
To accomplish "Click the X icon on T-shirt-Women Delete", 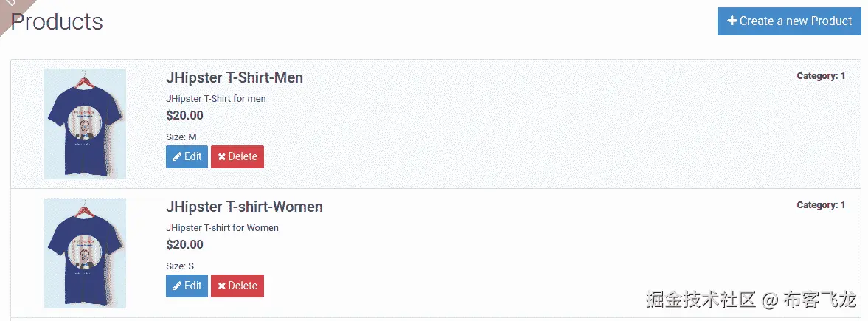I will 221,286.
